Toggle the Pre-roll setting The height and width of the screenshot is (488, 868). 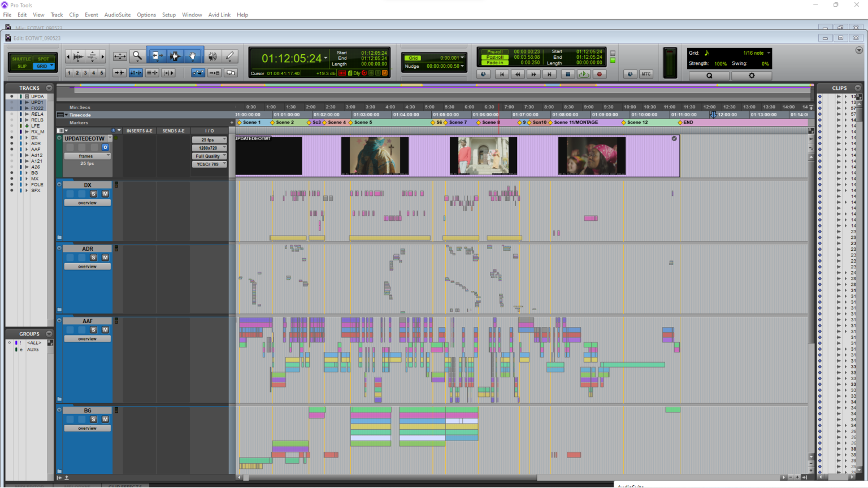click(x=494, y=52)
